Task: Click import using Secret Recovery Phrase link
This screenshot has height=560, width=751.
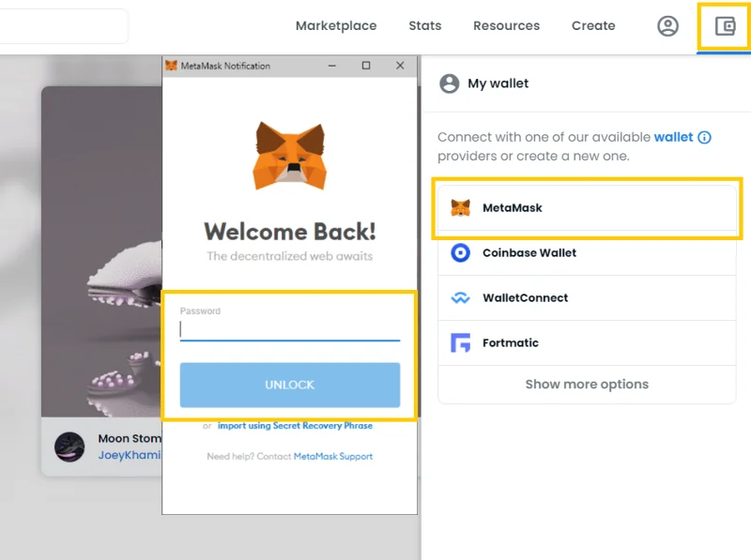Action: pyautogui.click(x=295, y=426)
